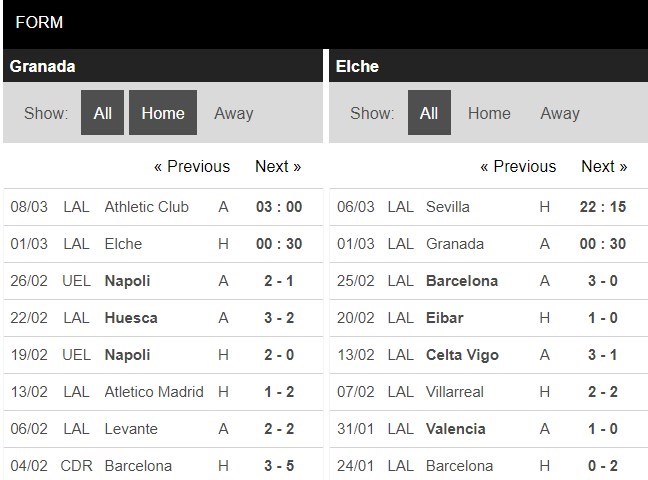This screenshot has width=648, height=480.
Task: Filter Elche form to Away matches
Action: click(x=560, y=113)
